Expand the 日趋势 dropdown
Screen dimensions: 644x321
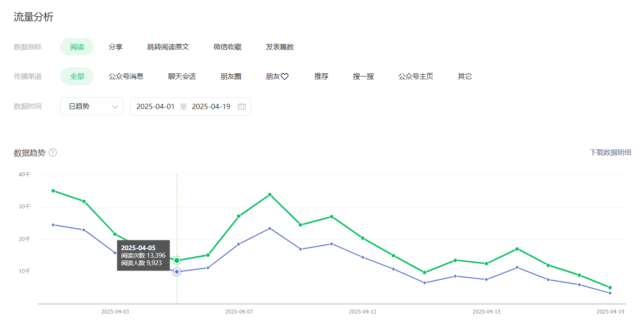coord(92,106)
